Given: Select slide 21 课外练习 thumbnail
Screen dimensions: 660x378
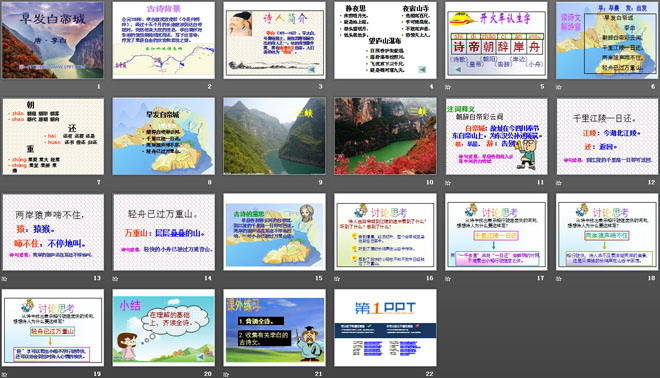Looking at the screenshot, I should 274,327.
